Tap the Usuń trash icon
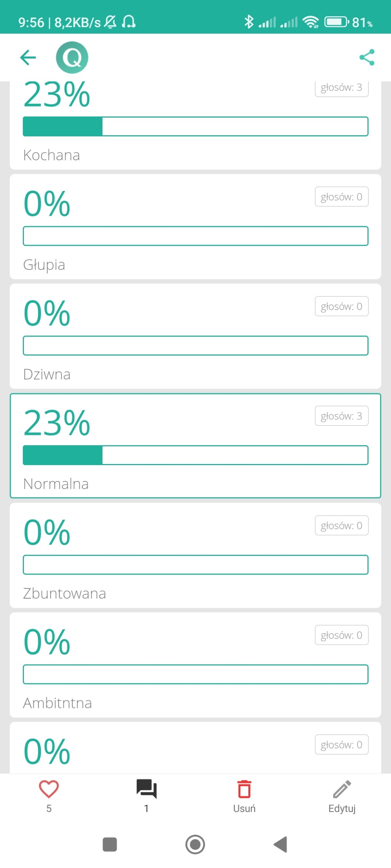Screen dimensions: 391x868 (x=244, y=789)
